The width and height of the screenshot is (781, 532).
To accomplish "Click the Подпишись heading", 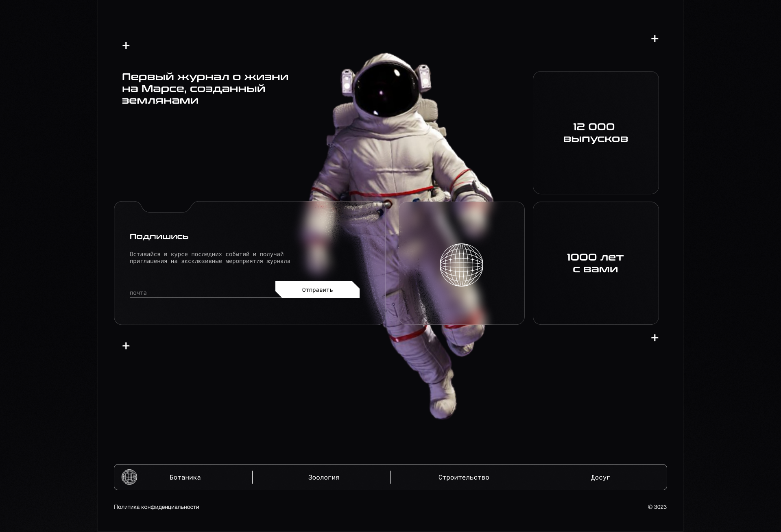I will point(159,237).
